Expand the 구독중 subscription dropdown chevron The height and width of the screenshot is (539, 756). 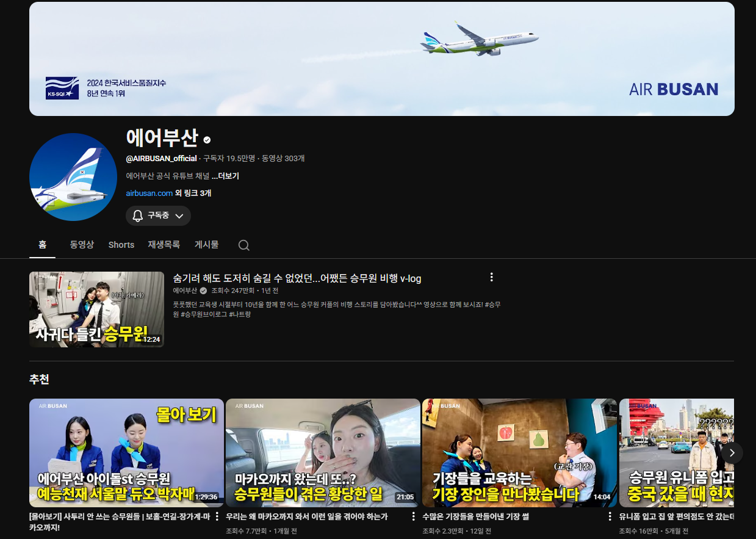point(179,216)
